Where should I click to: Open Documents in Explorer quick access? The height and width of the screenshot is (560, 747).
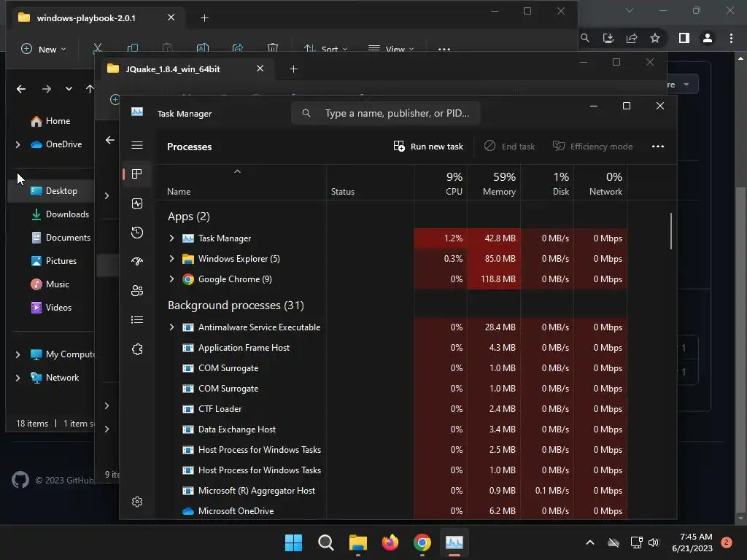(61, 238)
